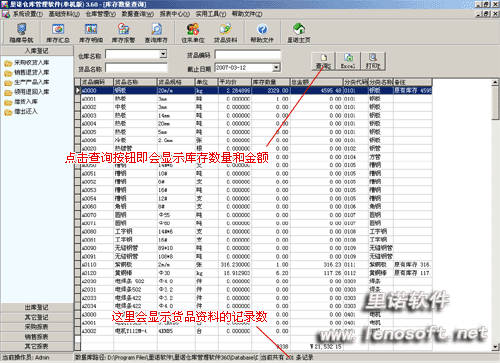500x363 pixels.
Task: Expand the 采购报表 navigation section
Action: tap(37, 327)
